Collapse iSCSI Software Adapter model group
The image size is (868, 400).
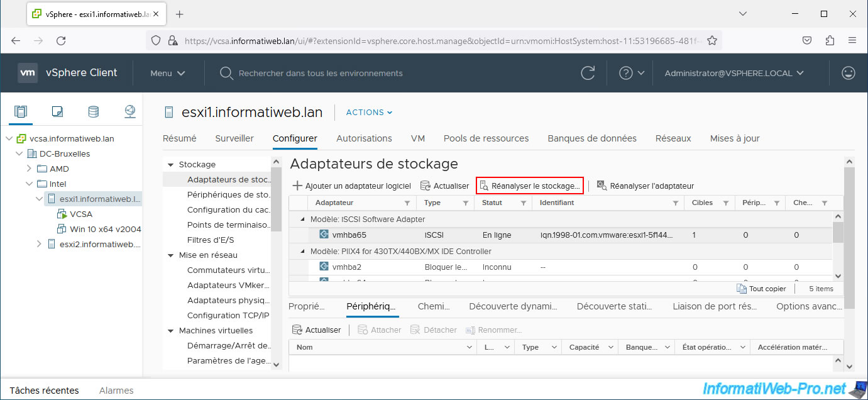[x=302, y=219]
